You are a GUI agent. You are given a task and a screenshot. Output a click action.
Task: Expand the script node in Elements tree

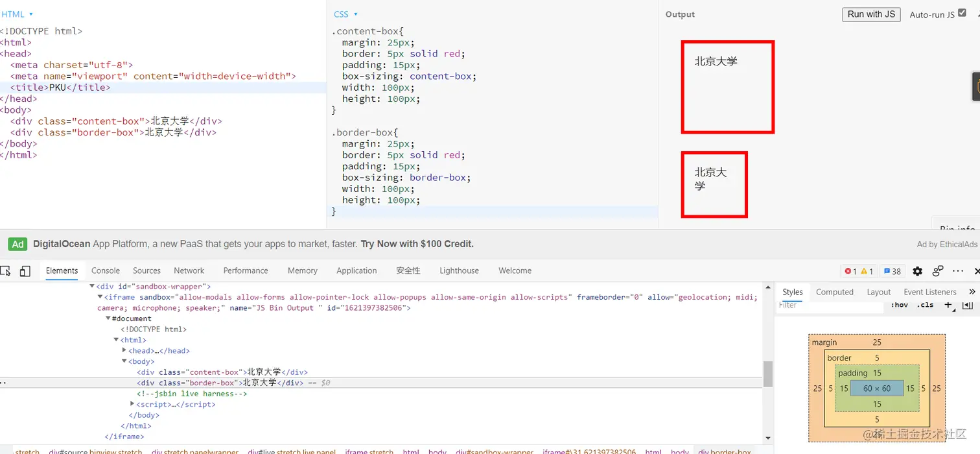click(132, 404)
